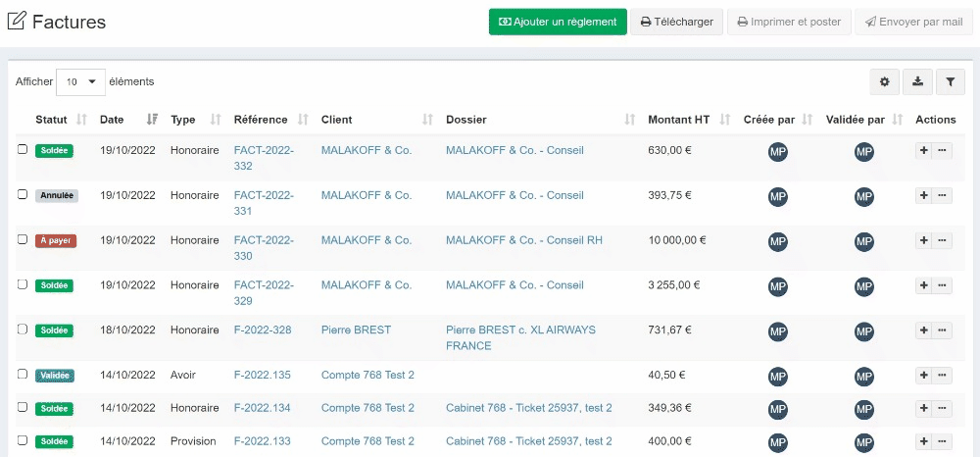Open client link Pierre BREST
980x457 pixels.
(x=357, y=330)
